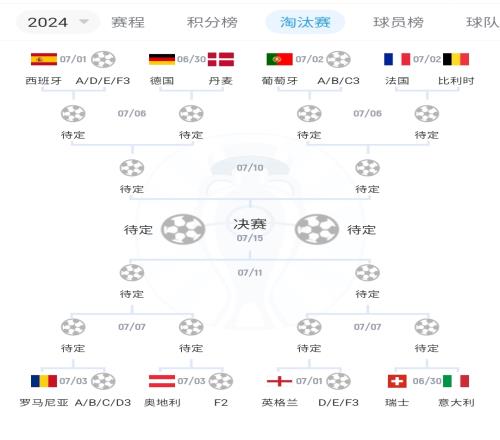Open the 2024 season dropdown

57,22
